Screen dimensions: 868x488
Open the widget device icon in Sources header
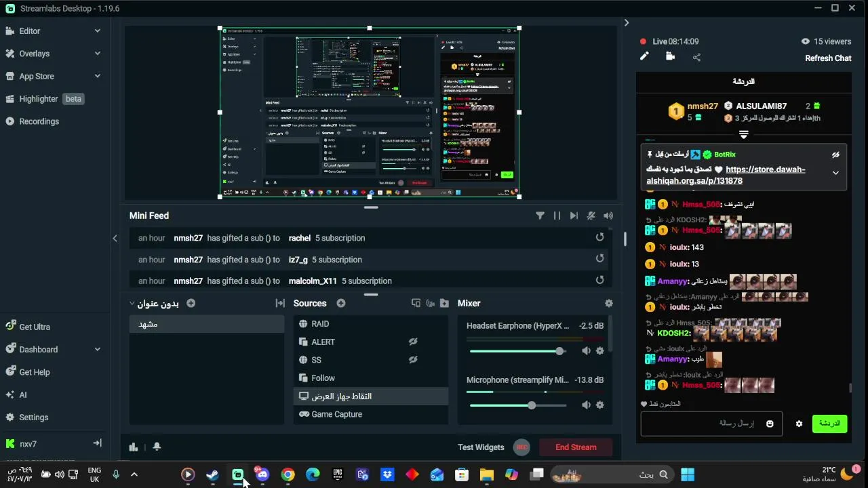pos(416,303)
